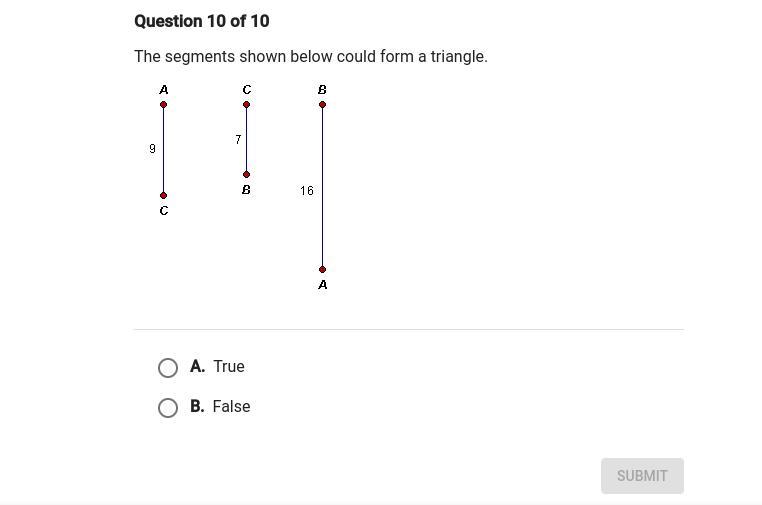Image resolution: width=762 pixels, height=505 pixels.
Task: Click the bold "A." option letter
Action: click(197, 367)
